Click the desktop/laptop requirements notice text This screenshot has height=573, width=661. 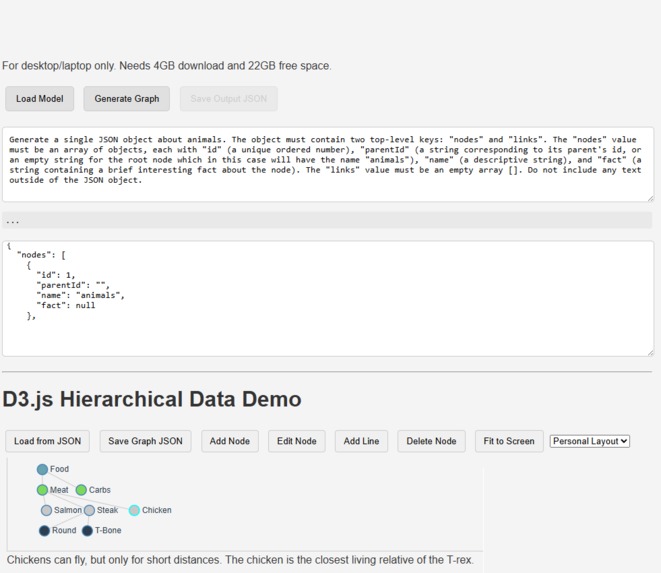coord(167,66)
